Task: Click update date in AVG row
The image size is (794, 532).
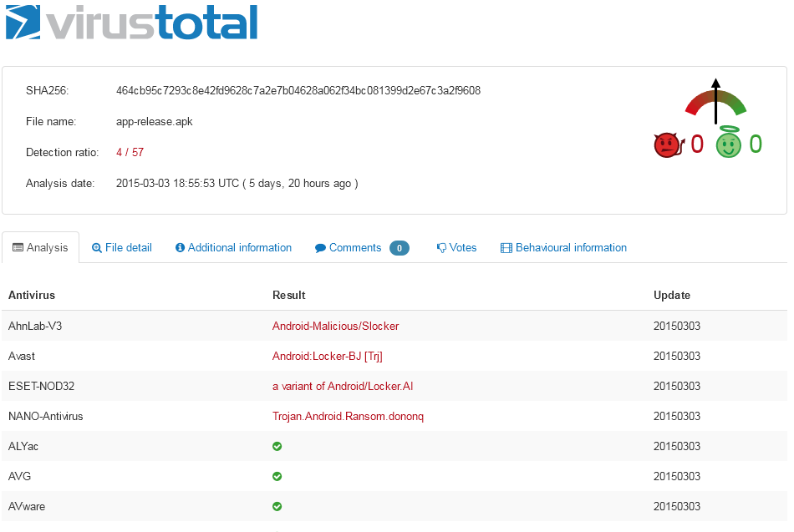Action: [x=676, y=476]
